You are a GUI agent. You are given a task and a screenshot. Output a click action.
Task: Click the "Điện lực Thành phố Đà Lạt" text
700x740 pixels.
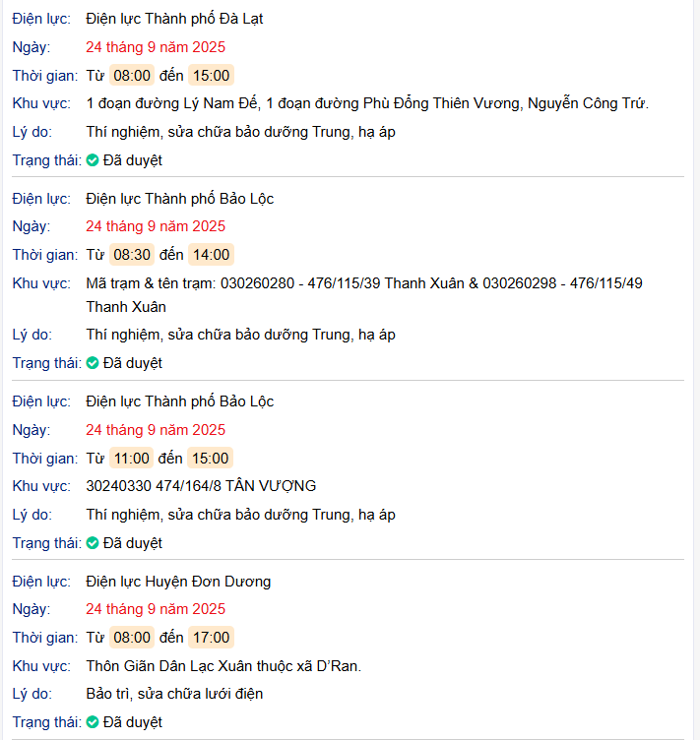coord(174,19)
